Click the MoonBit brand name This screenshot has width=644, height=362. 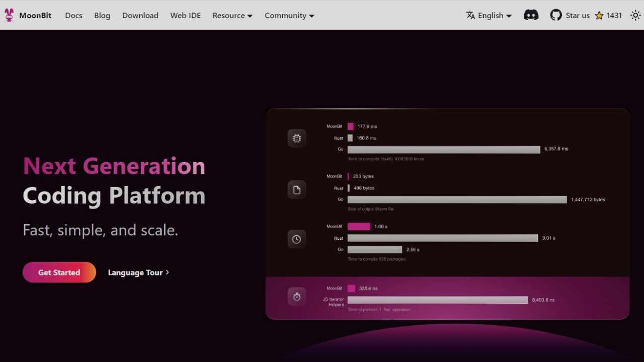pos(35,15)
